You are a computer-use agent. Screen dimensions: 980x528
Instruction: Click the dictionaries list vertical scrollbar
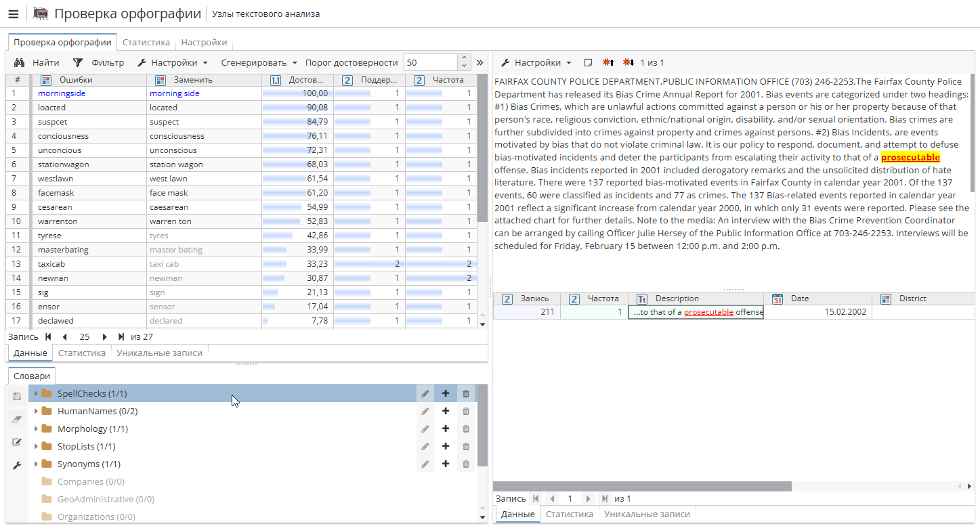(482, 426)
